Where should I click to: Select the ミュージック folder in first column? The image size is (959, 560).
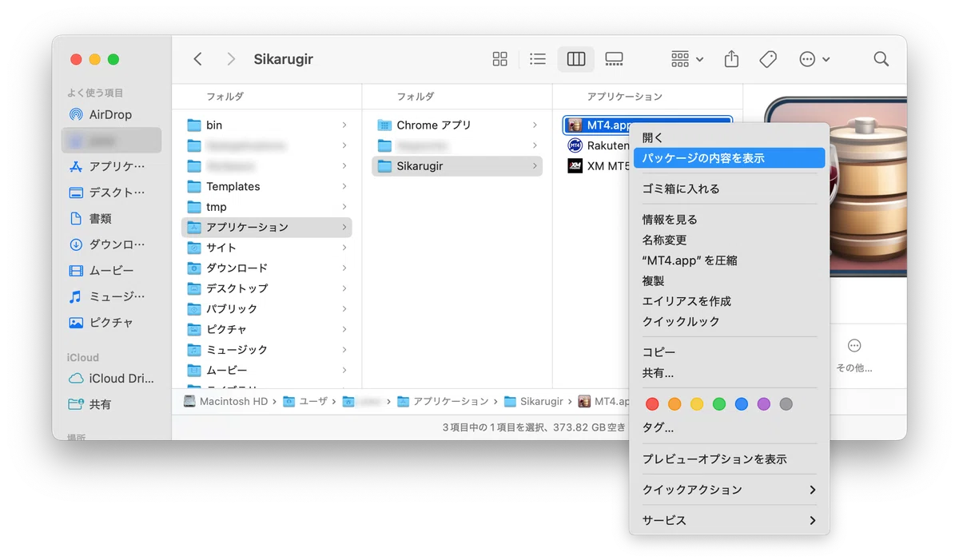click(267, 350)
